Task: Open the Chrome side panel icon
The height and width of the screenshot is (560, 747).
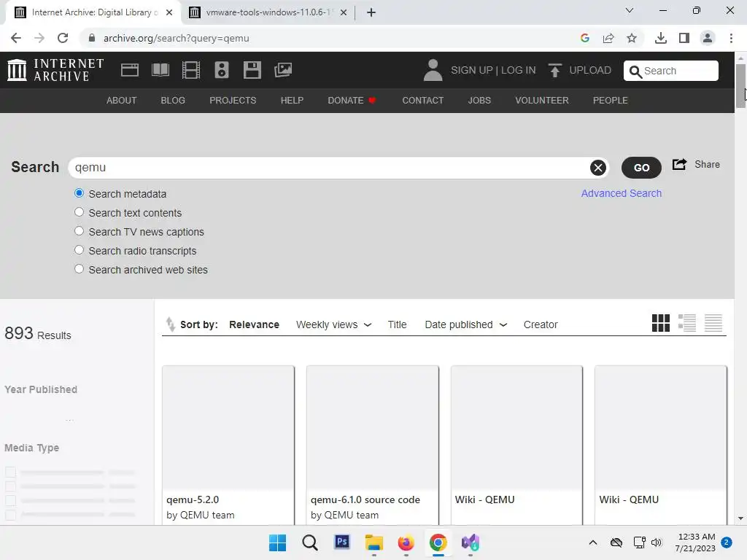Action: (x=684, y=38)
